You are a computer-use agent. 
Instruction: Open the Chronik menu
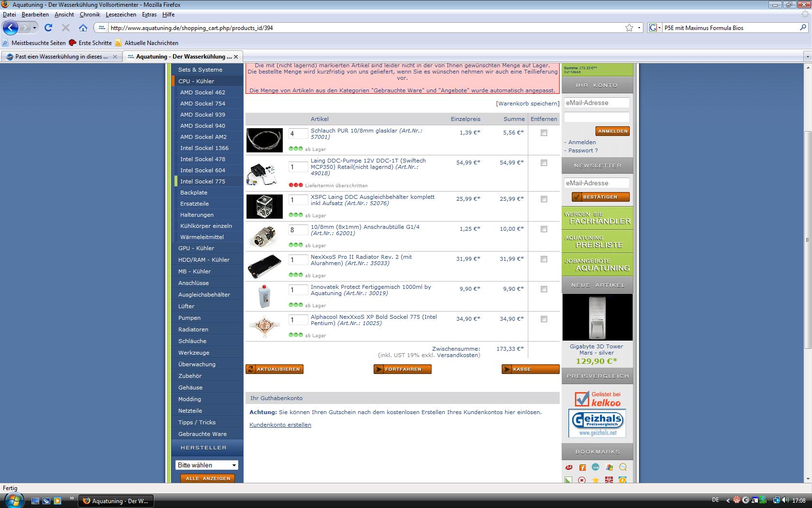90,15
